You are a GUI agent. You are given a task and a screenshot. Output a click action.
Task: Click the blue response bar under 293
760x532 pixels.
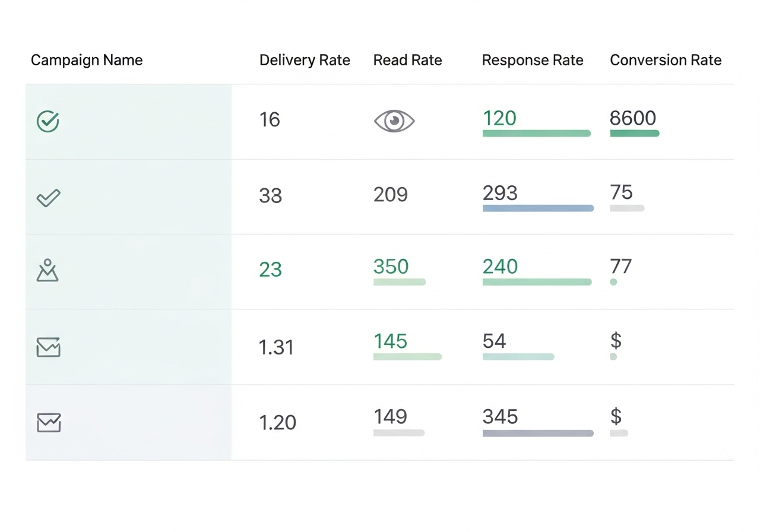538,208
